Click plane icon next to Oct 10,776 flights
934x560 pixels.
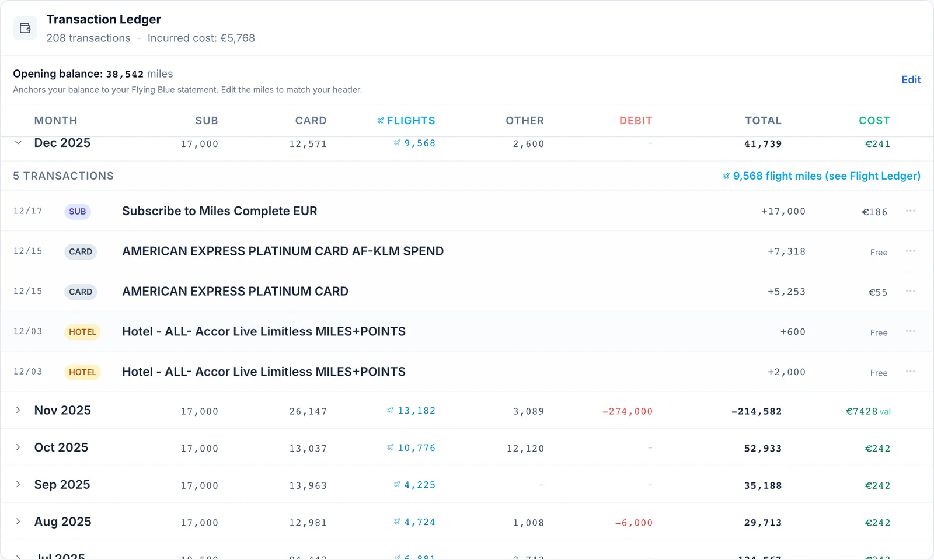391,447
